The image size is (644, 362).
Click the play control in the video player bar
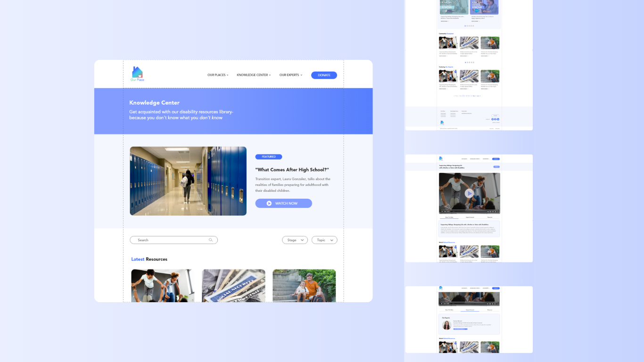(442, 211)
